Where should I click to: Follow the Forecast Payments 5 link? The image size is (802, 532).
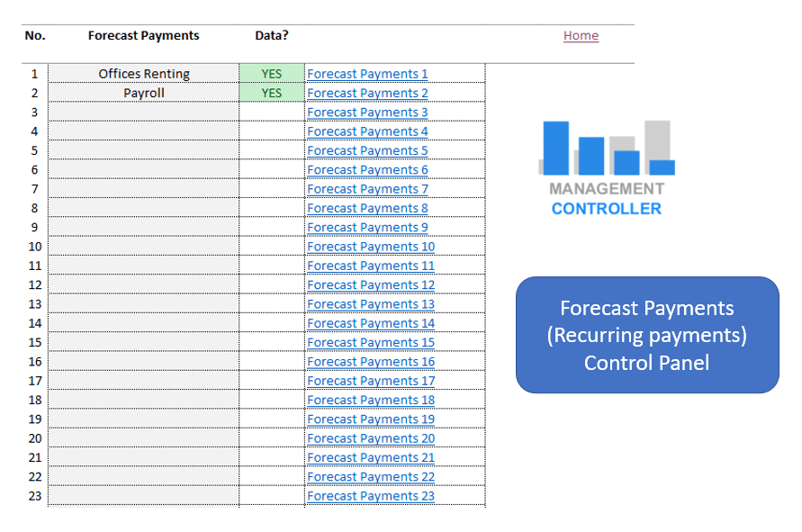tap(367, 150)
